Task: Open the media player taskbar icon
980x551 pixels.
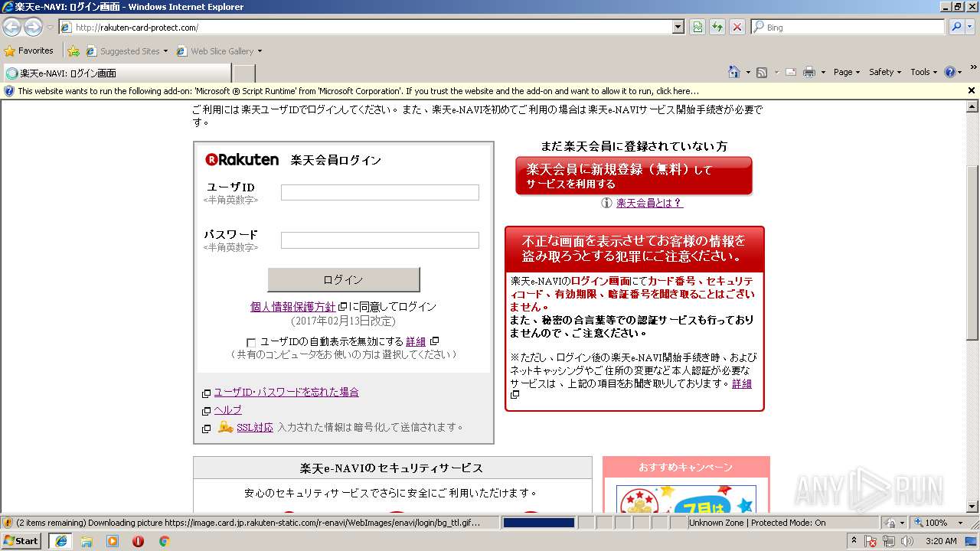Action: 113,541
